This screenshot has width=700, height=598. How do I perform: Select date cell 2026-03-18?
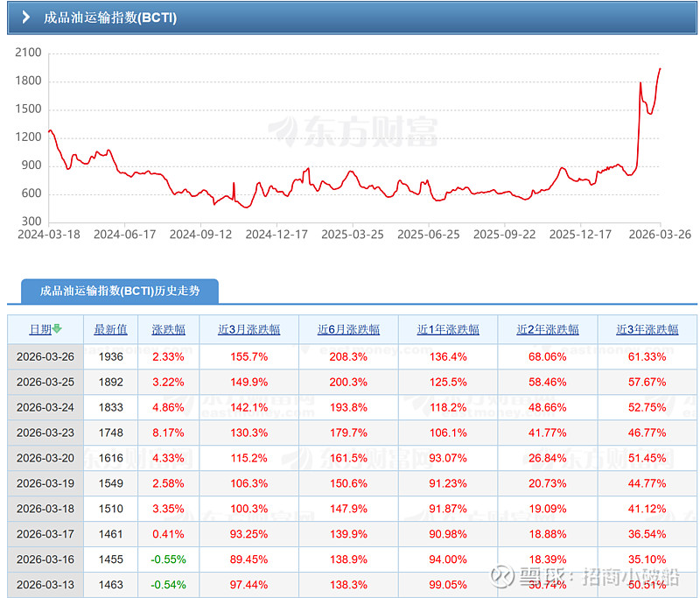pos(45,509)
